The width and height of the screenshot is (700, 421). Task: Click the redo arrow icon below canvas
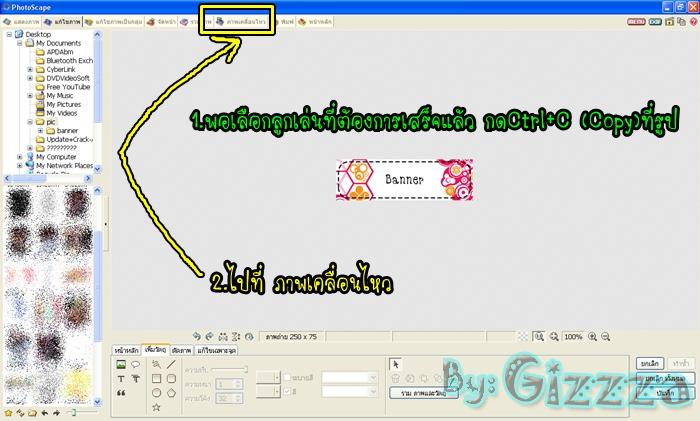(209, 337)
